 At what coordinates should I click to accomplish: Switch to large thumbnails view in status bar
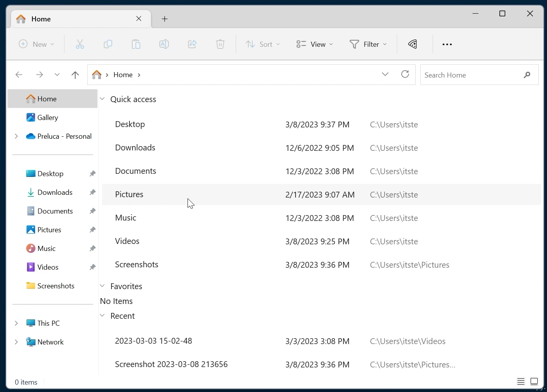533,381
